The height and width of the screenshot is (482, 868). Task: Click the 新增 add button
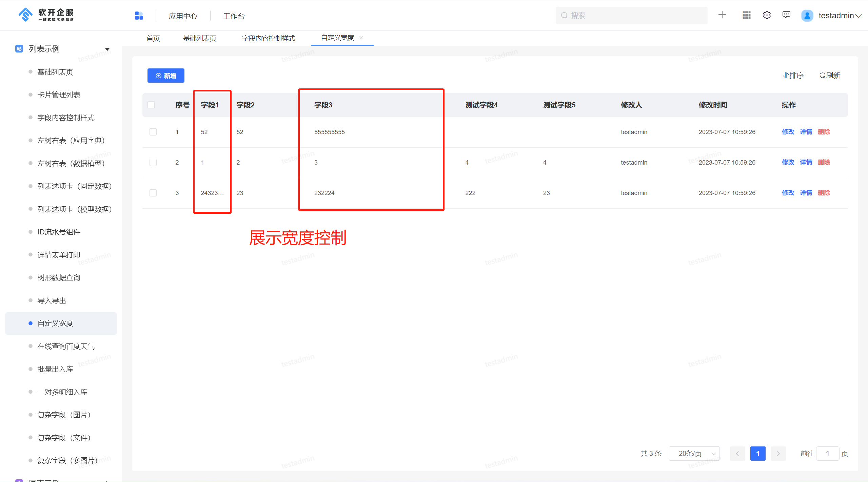point(166,75)
